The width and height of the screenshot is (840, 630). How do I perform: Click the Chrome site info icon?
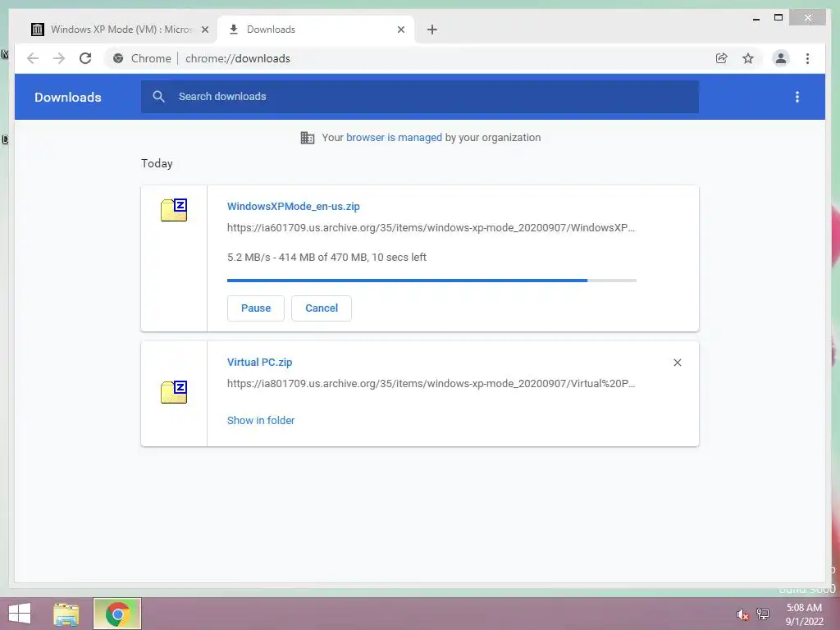[118, 58]
